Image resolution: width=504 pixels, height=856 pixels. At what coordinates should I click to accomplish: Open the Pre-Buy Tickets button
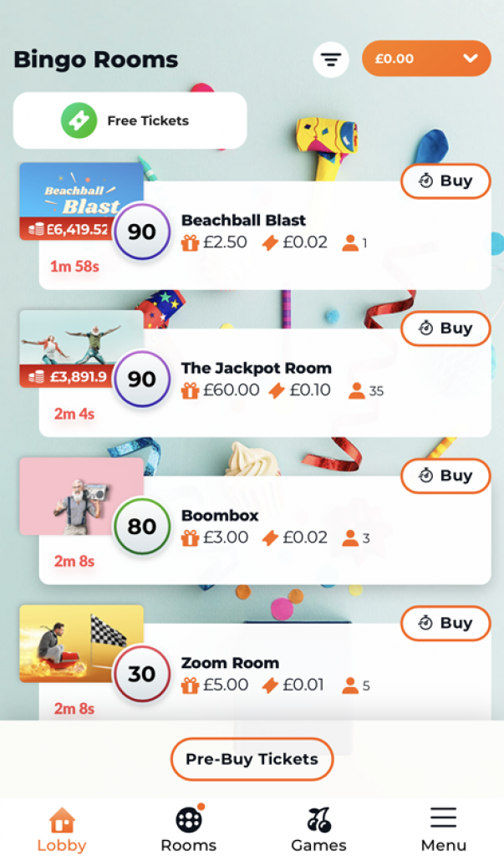click(252, 759)
